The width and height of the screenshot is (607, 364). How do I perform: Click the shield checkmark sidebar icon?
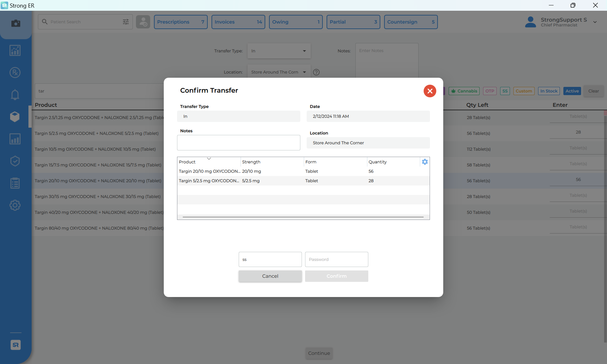coord(15,161)
